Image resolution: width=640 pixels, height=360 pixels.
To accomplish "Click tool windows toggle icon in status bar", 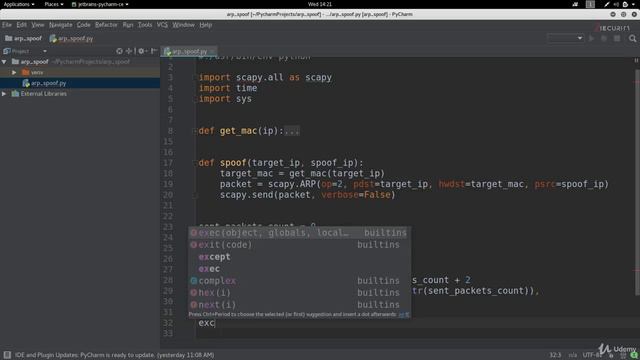I will click(x=7, y=355).
